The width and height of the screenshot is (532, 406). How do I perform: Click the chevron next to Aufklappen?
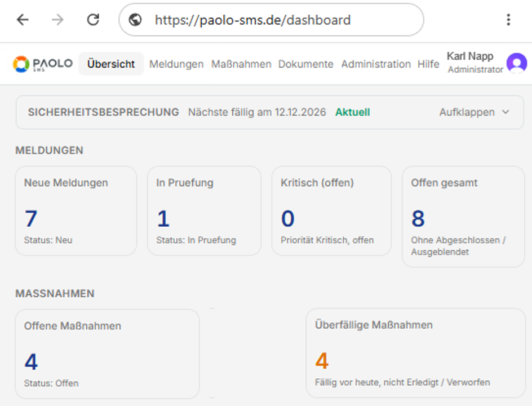coord(506,112)
